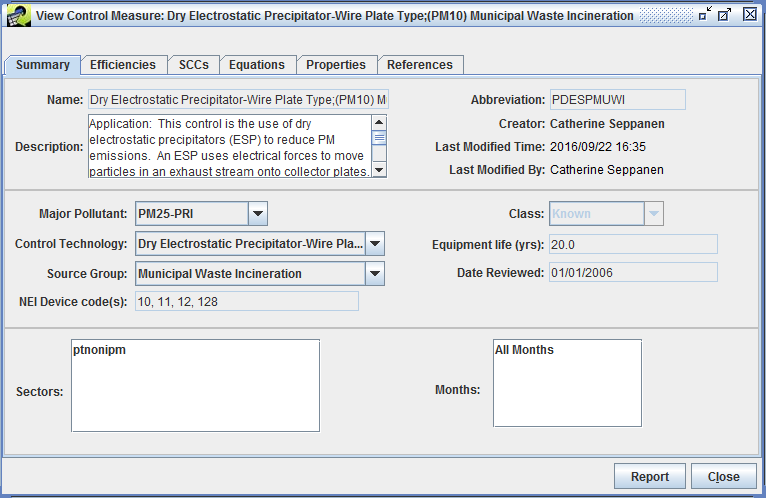
Task: Open the Efficiencies tab
Action: 123,65
